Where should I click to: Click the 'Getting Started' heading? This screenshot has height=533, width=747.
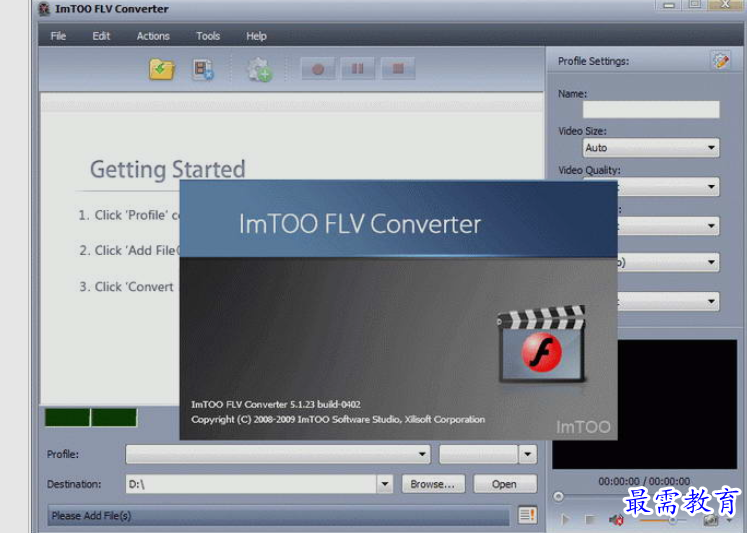tap(168, 170)
